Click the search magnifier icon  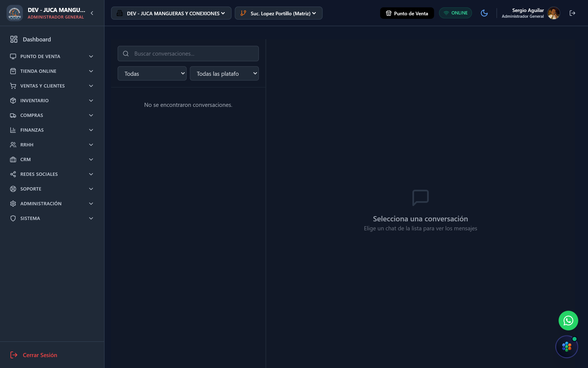pos(126,54)
